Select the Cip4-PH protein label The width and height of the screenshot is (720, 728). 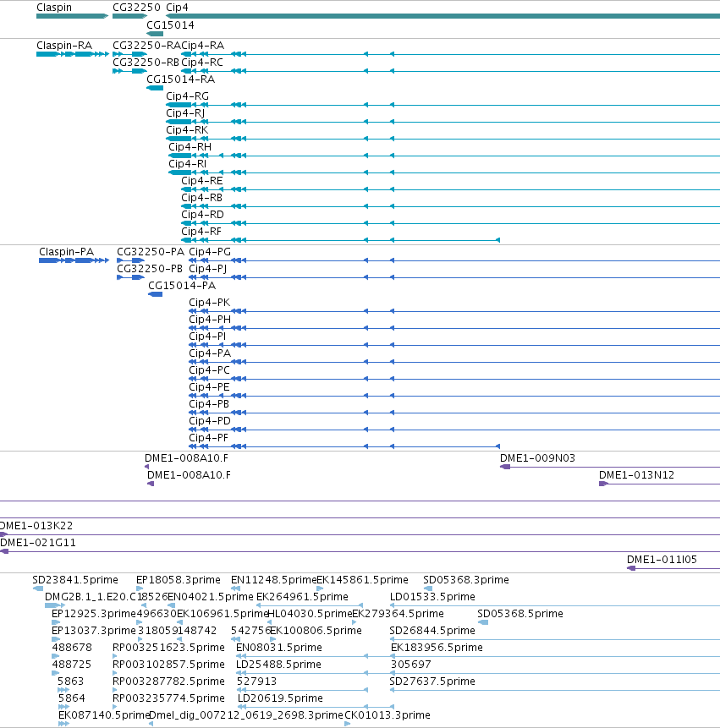210,320
